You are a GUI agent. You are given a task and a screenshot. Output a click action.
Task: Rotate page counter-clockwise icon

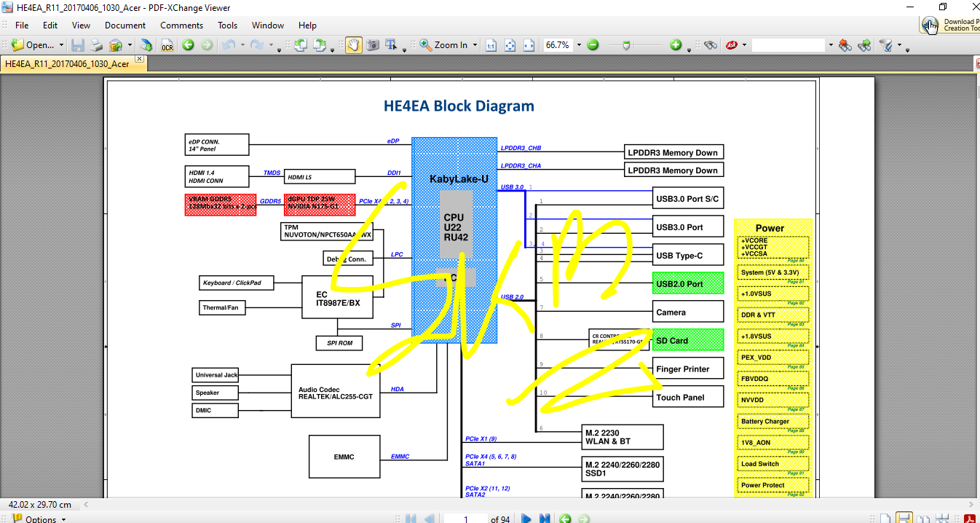(x=300, y=45)
